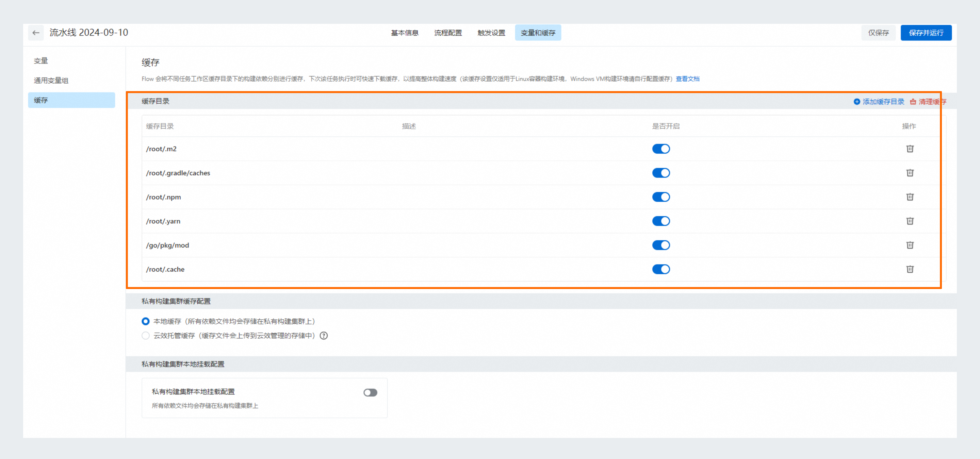
Task: Select 本地缓存 radio option
Action: [145, 321]
